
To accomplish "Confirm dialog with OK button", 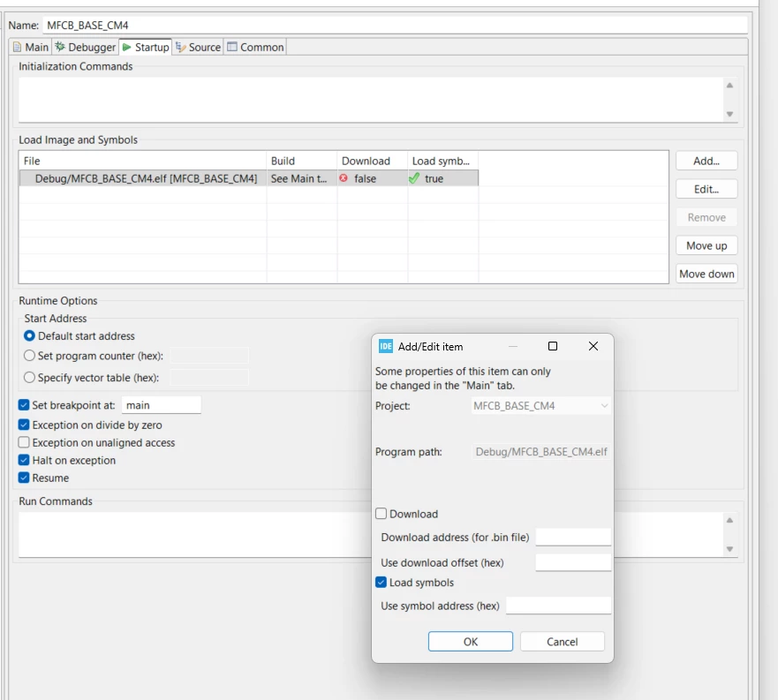I will coord(471,642).
